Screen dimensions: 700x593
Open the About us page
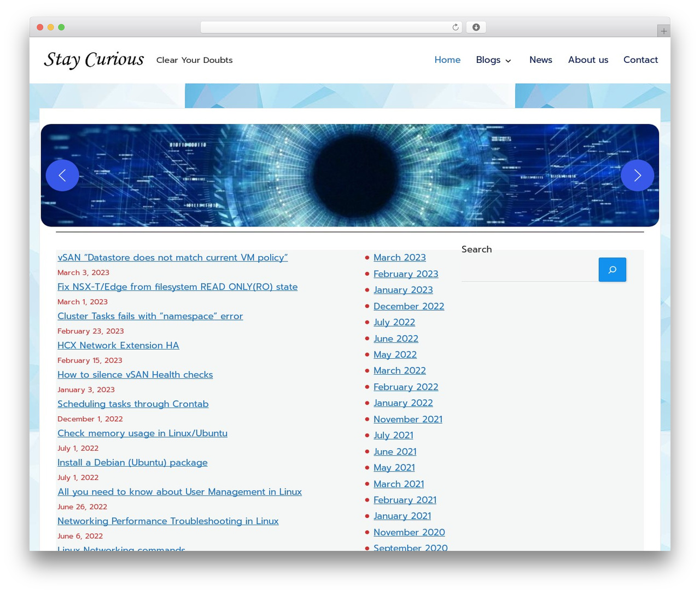(588, 60)
